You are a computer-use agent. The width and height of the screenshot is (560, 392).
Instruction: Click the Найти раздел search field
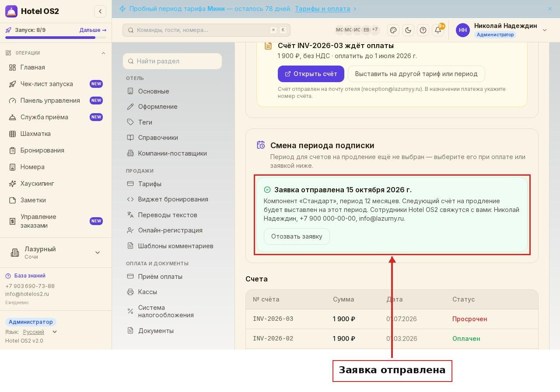pos(172,61)
